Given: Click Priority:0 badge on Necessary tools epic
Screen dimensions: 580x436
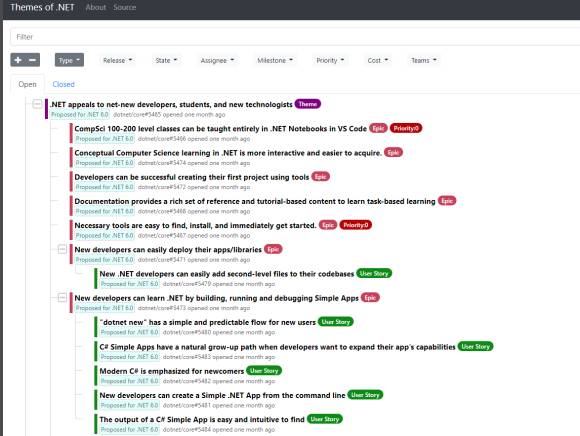Looking at the screenshot, I should (355, 225).
